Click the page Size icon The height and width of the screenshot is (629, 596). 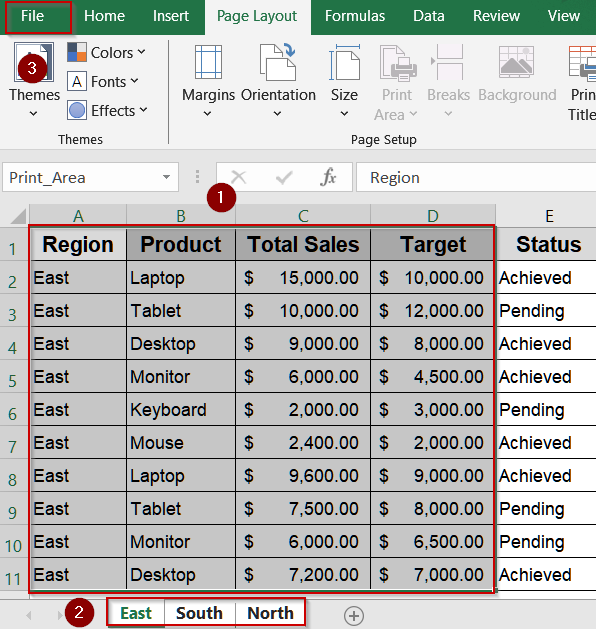(344, 62)
